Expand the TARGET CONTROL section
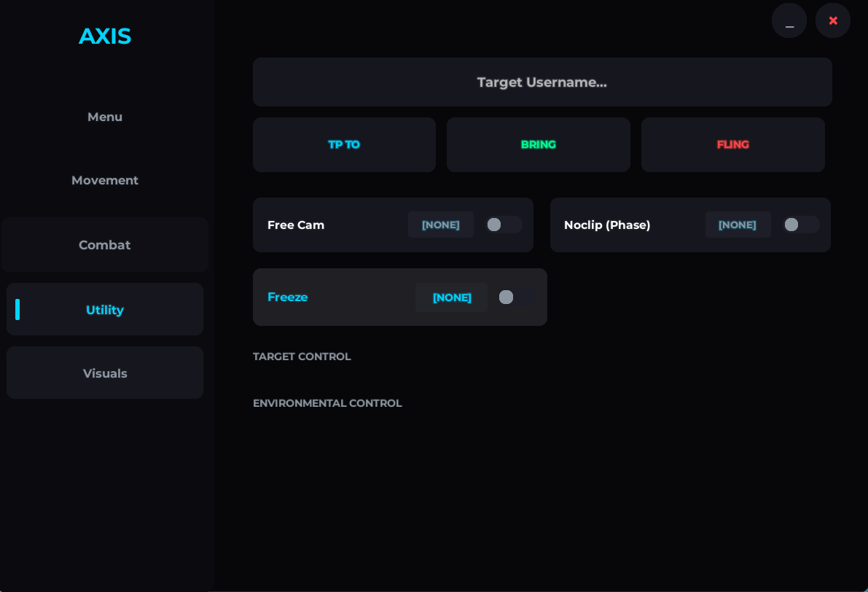Image resolution: width=868 pixels, height=592 pixels. (302, 357)
